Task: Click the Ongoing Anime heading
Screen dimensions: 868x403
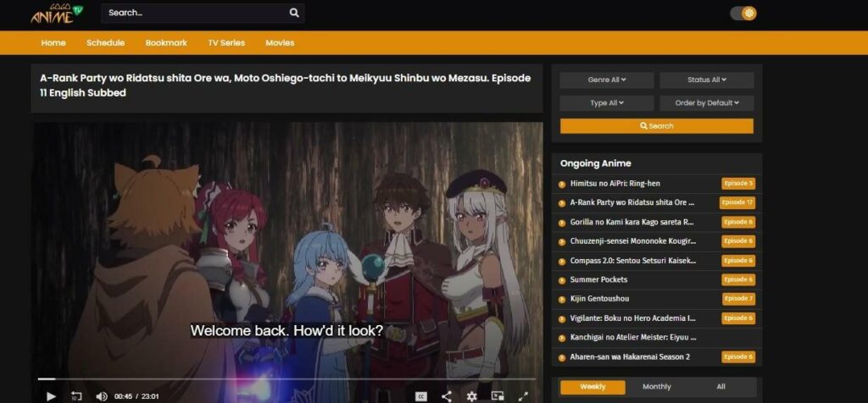Action: tap(596, 163)
